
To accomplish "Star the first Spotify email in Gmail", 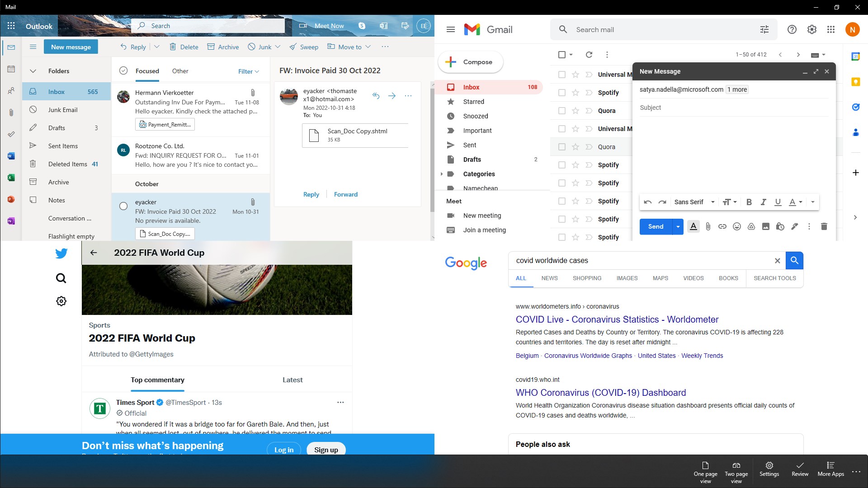I will pos(576,92).
